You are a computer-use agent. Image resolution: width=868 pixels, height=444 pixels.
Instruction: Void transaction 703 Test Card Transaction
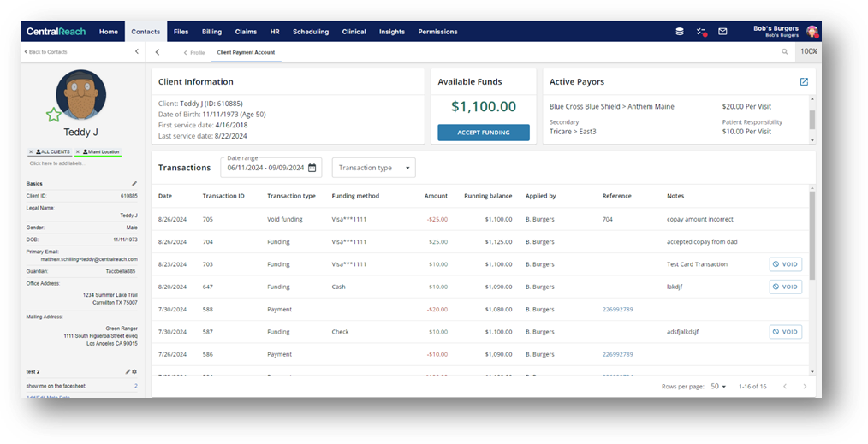[786, 264]
